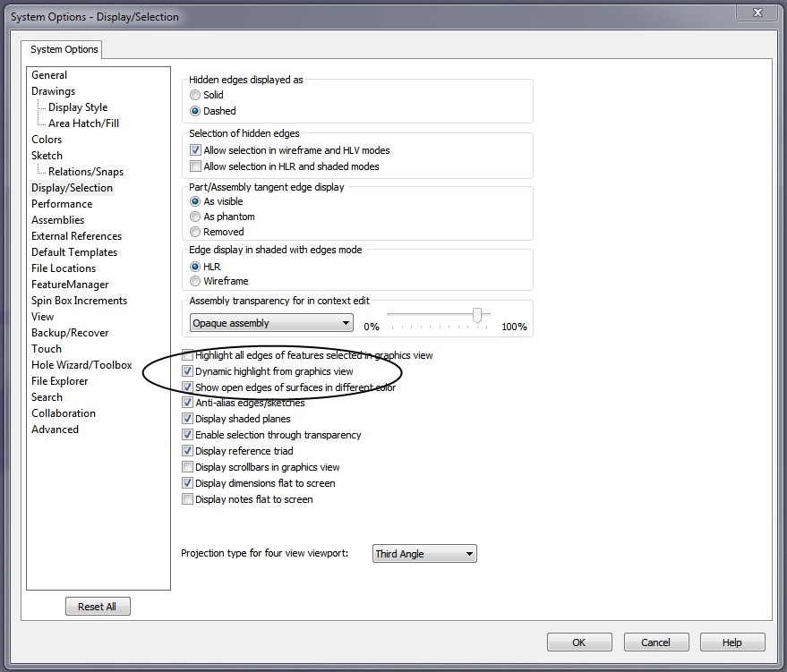Select Wireframe edge display radio button
This screenshot has width=787, height=672.
(195, 281)
